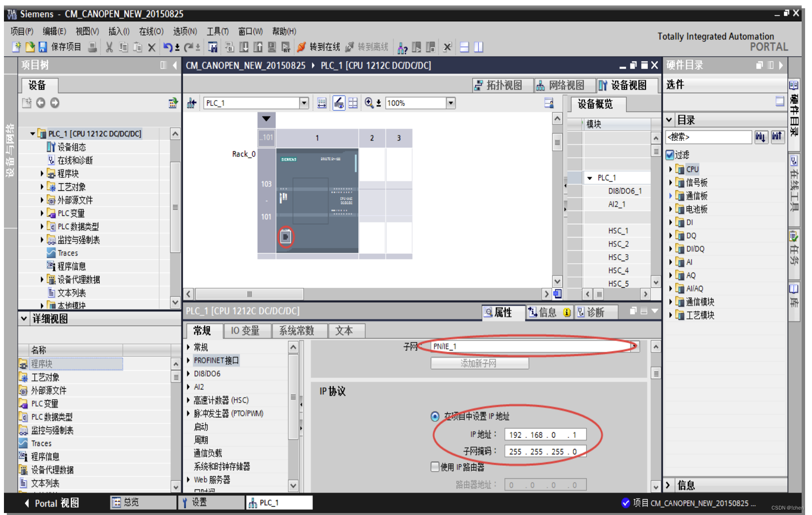Click the paste icon in the toolbar
Image resolution: width=812 pixels, height=515 pixels.
138,47
